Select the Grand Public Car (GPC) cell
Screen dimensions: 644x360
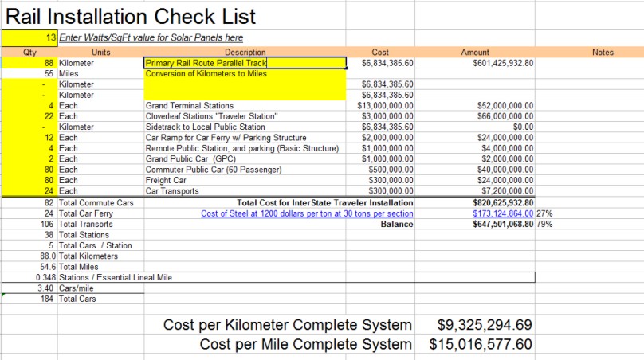tap(245, 158)
